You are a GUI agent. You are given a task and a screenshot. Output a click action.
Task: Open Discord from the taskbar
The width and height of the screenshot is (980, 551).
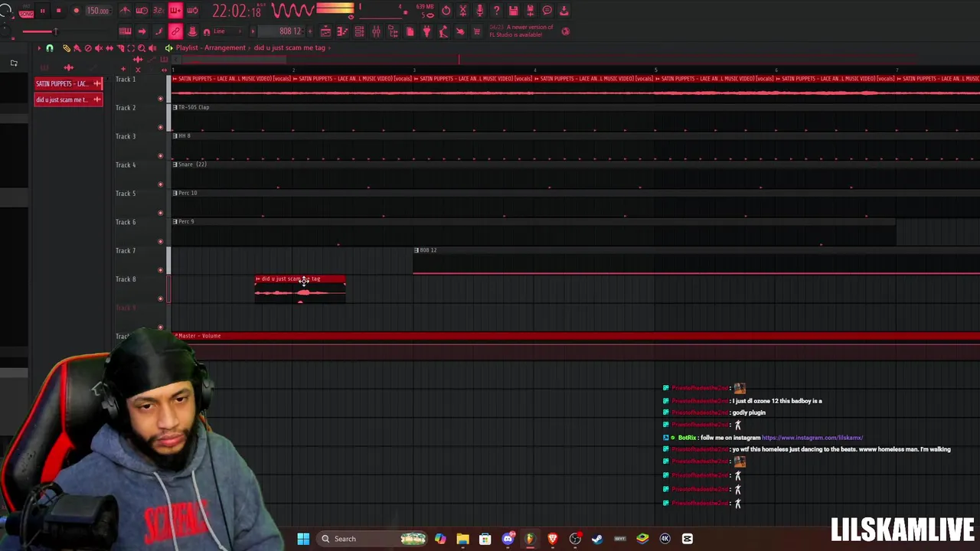click(x=508, y=539)
